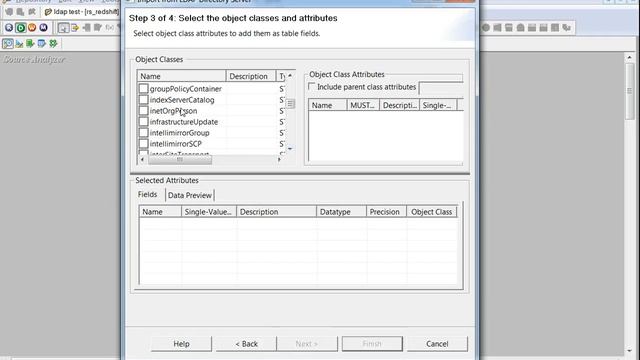Go back with the < Back button
This screenshot has height=360, width=640.
click(246, 344)
